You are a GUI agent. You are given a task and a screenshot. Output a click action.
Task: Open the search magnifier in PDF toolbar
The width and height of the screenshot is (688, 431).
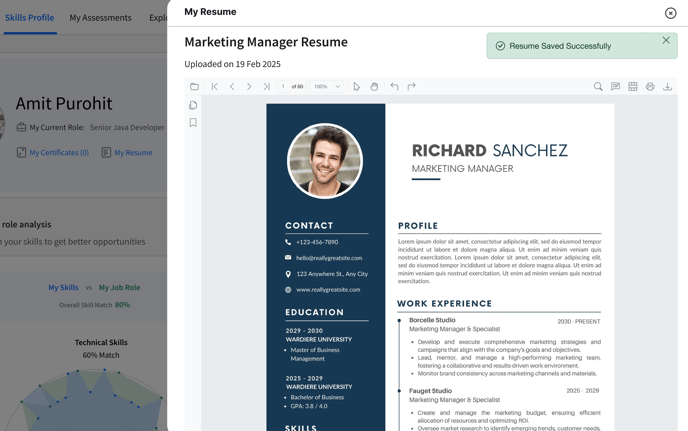pos(598,86)
